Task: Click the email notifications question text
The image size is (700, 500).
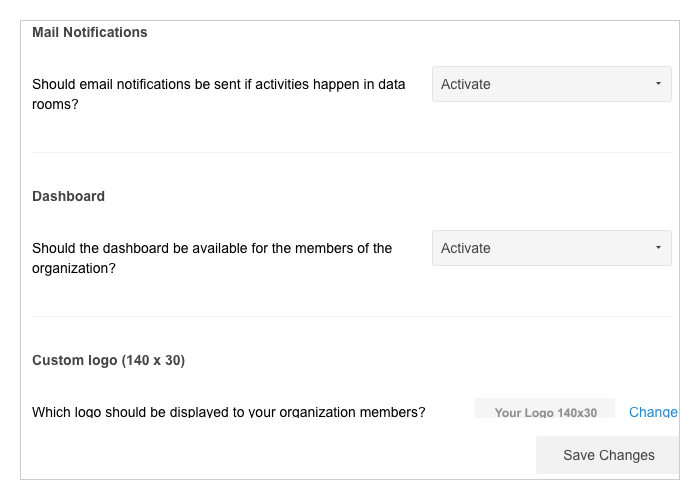Action: 219,94
